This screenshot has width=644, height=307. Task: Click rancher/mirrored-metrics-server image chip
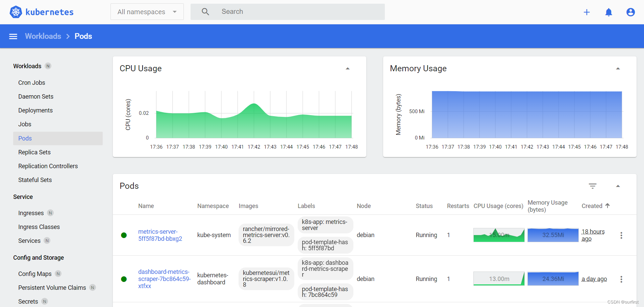(x=266, y=235)
